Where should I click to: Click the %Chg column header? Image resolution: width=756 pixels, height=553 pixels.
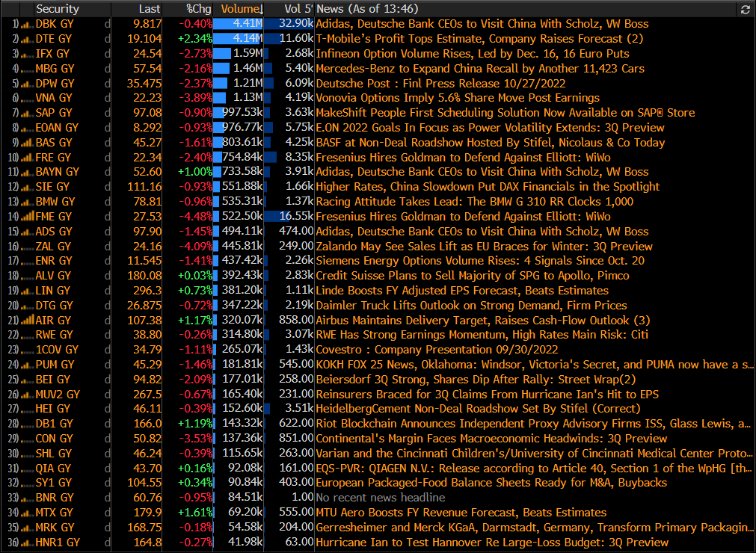click(199, 9)
